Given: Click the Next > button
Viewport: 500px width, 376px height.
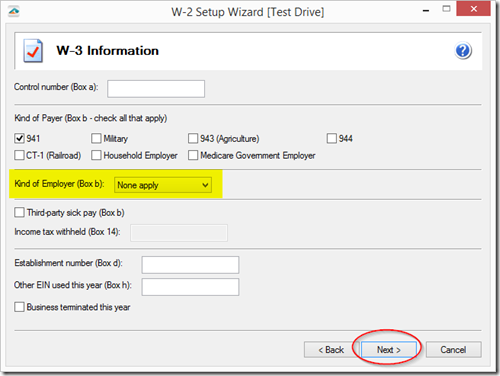Looking at the screenshot, I should click(389, 350).
